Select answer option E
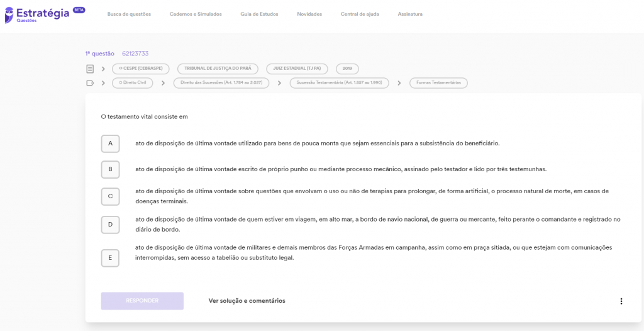 tap(110, 258)
